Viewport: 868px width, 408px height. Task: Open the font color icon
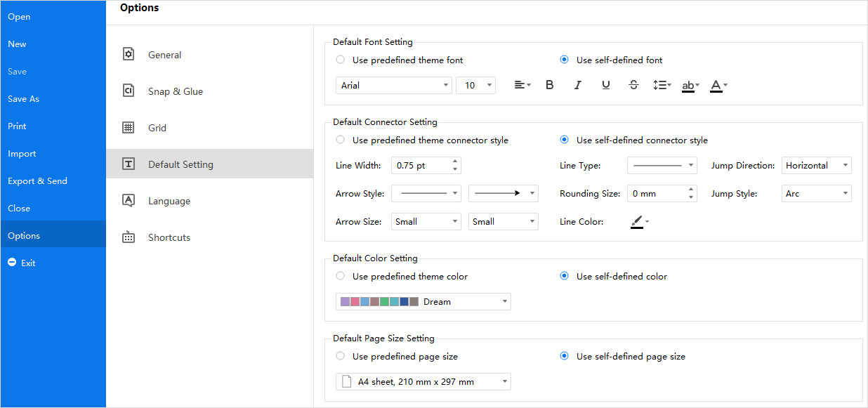[x=718, y=86]
